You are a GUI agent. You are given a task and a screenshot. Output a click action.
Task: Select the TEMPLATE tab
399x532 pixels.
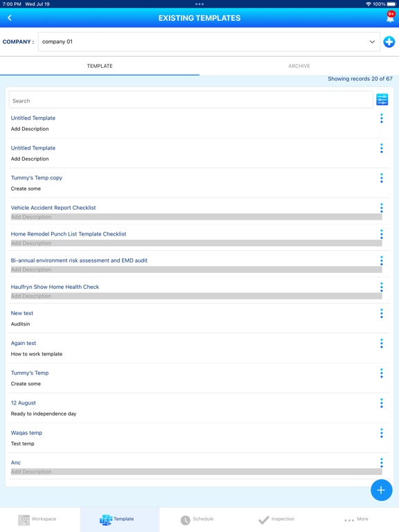tap(100, 66)
